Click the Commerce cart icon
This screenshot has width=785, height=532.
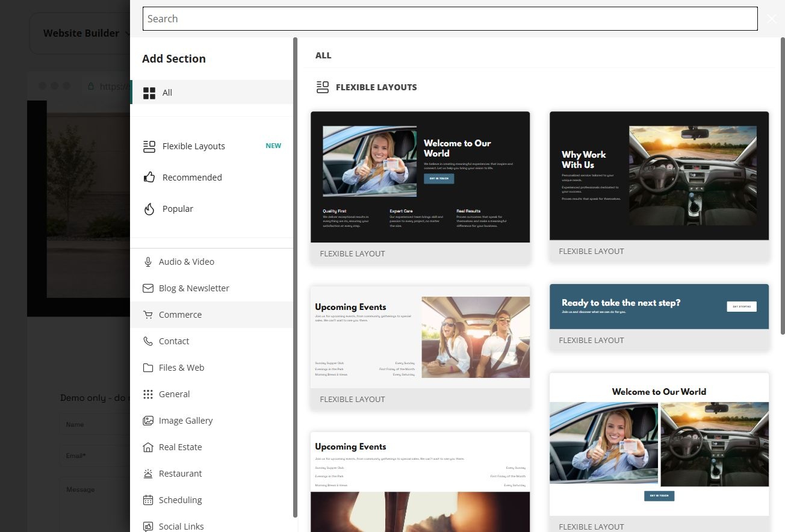pos(148,315)
